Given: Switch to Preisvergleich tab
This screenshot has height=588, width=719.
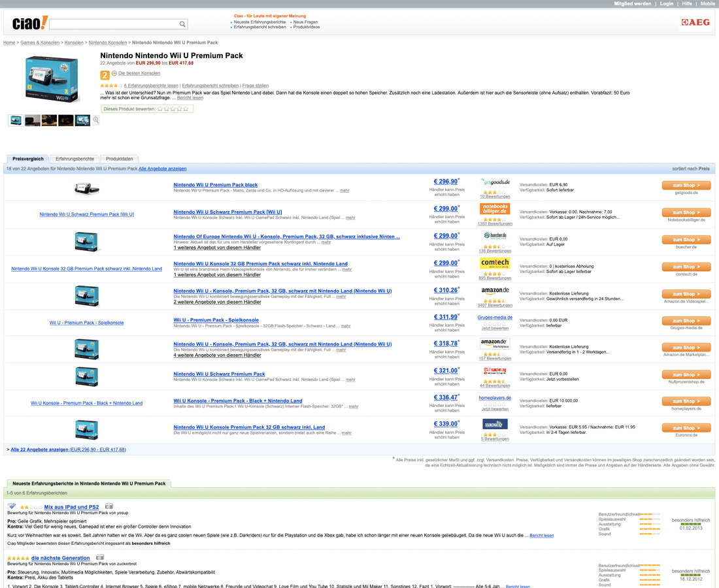Looking at the screenshot, I should click(x=28, y=159).
